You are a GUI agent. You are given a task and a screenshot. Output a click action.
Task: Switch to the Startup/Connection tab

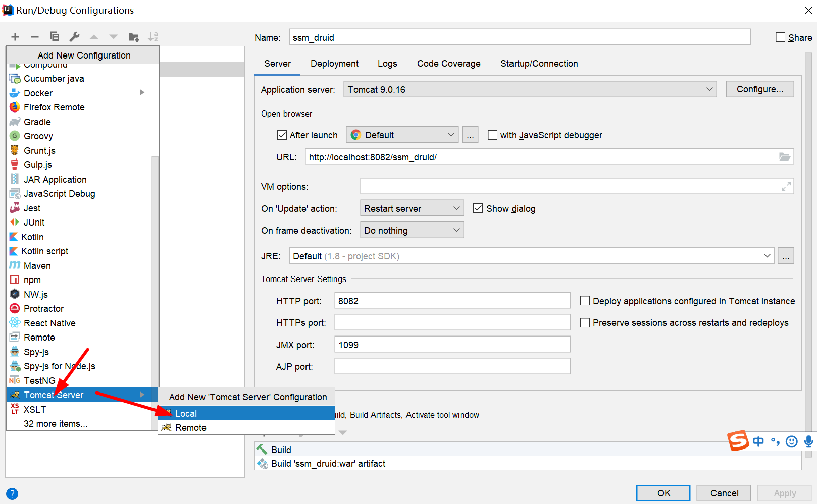coord(539,64)
